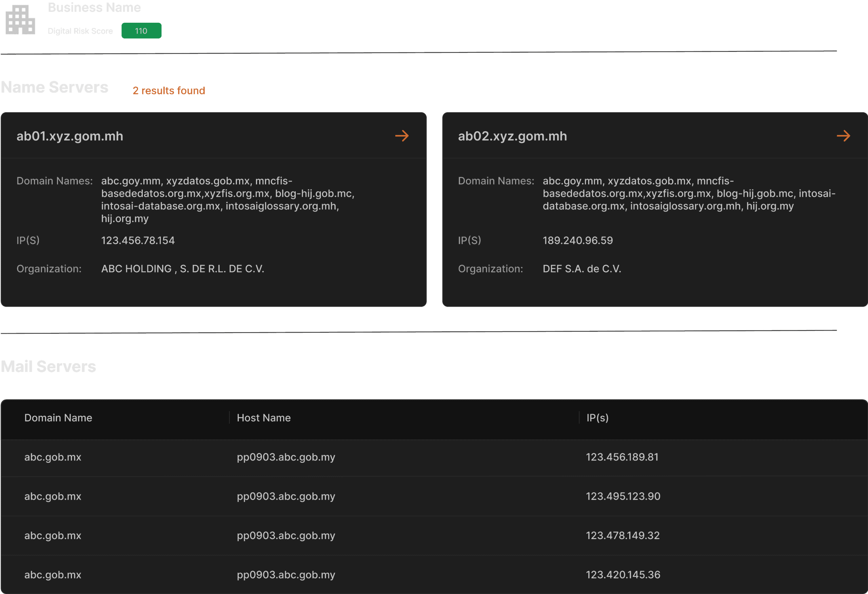Open ab02.xyz.gom.mh details arrow

point(843,136)
